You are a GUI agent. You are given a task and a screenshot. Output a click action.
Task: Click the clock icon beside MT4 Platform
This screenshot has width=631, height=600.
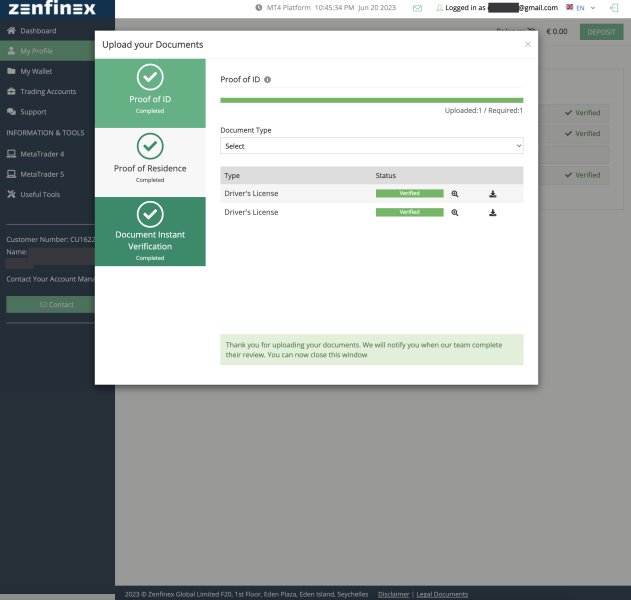coord(259,8)
